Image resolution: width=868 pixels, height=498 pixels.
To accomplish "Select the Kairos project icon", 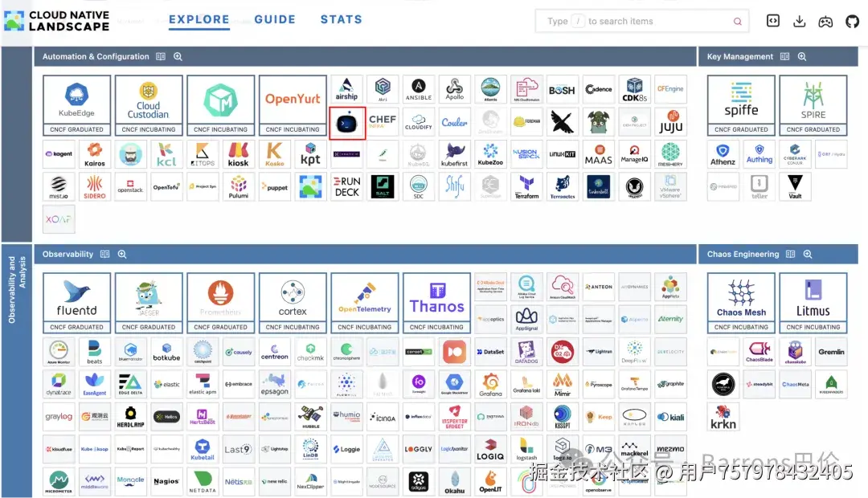I will pos(95,154).
